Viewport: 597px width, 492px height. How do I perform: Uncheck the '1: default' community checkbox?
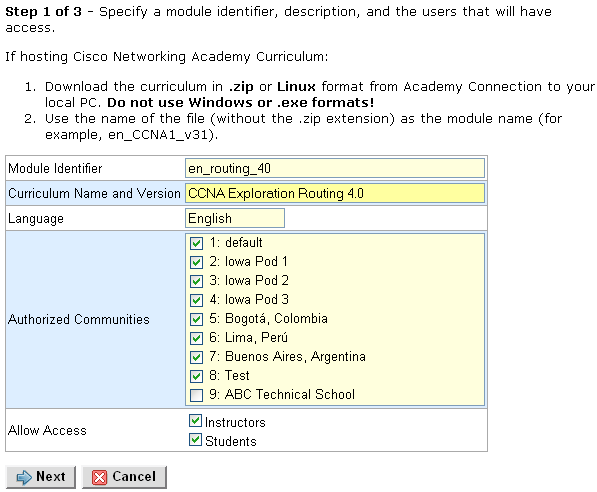click(196, 243)
